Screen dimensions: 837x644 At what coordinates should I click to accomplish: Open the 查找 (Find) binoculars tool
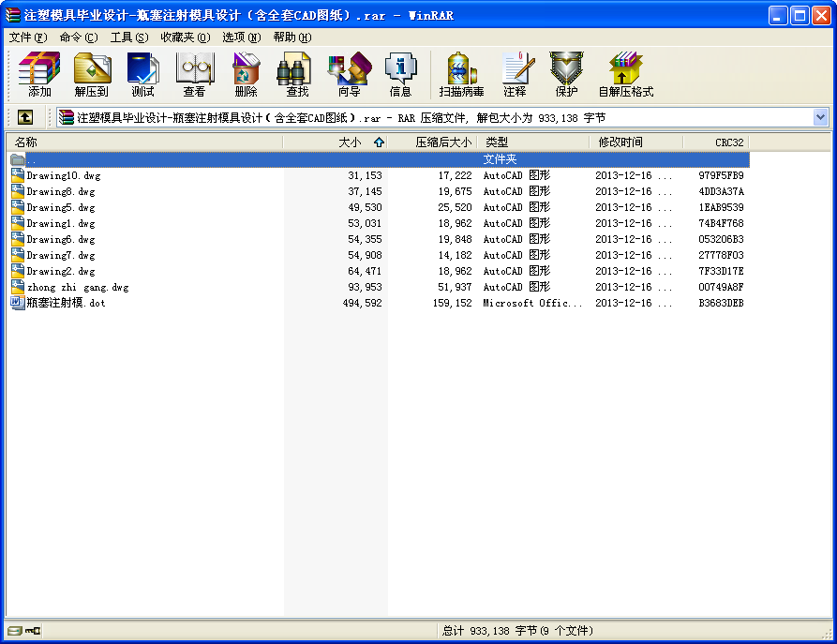tap(297, 75)
